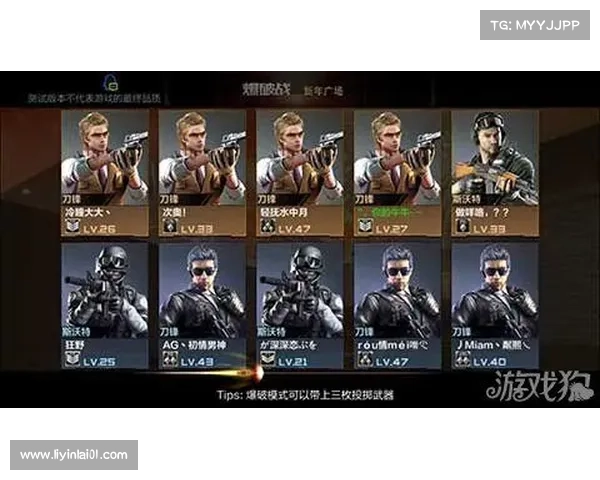Viewport: 600px width, 480px height.
Task: Click the TG: MYYJJPP label
Action: point(535,25)
